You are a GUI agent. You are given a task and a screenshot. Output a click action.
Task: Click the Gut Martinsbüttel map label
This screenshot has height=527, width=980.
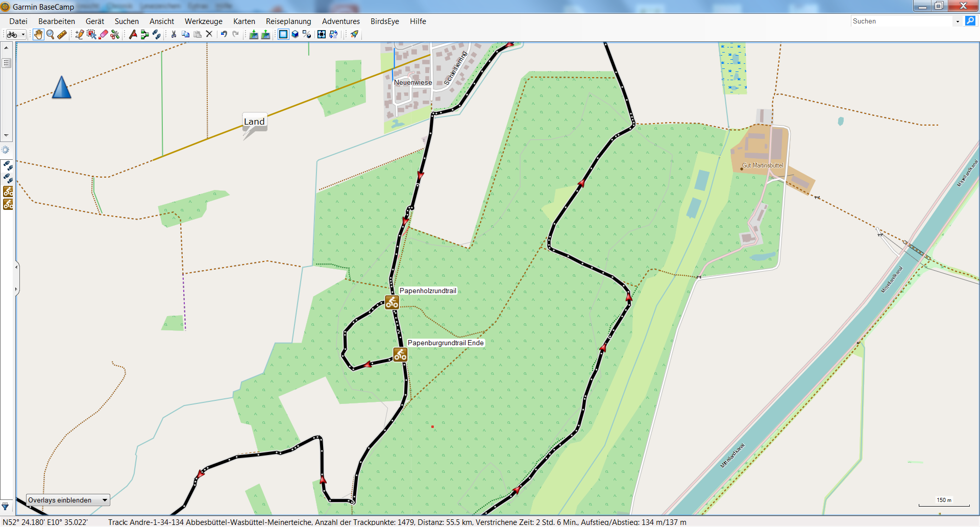(x=763, y=165)
